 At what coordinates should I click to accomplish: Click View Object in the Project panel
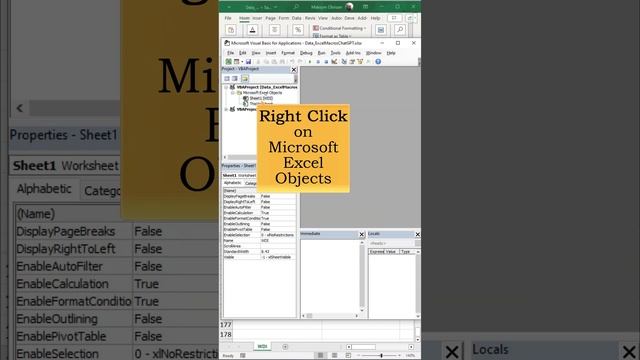pyautogui.click(x=235, y=78)
